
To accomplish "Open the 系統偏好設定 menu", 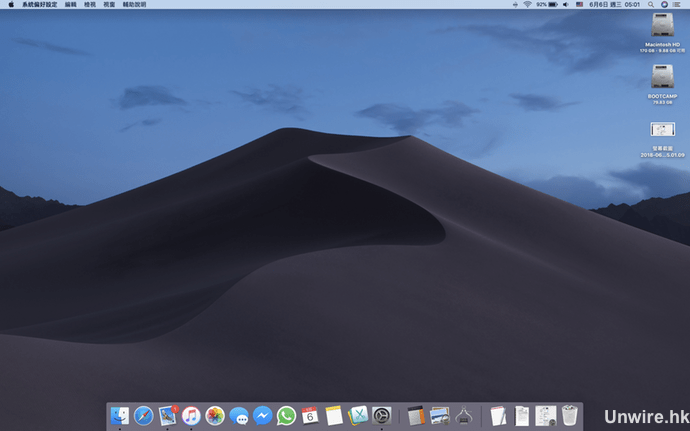I will (40, 4).
